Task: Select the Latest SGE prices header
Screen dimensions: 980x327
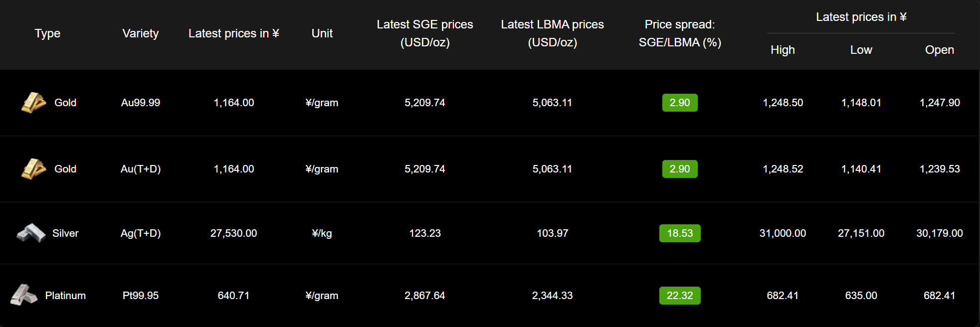Action: (x=425, y=33)
